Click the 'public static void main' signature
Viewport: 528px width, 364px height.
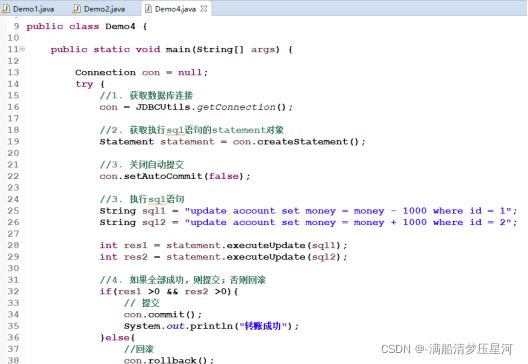pos(172,49)
